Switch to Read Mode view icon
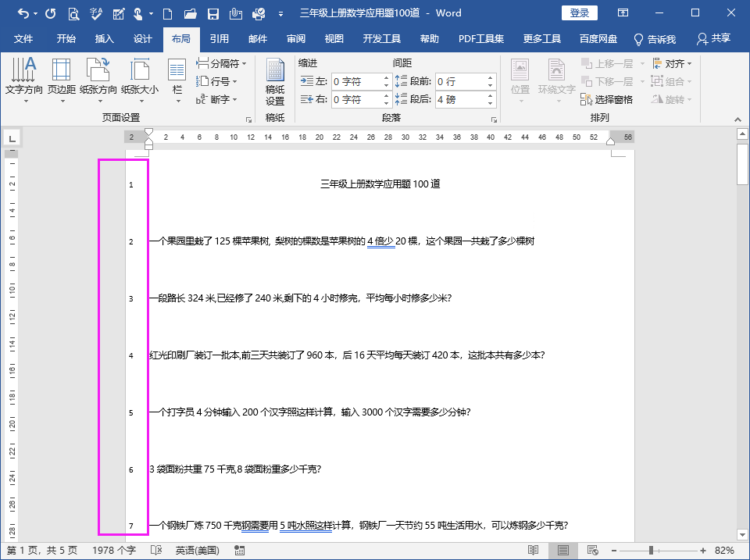This screenshot has height=560, width=750. click(x=534, y=551)
